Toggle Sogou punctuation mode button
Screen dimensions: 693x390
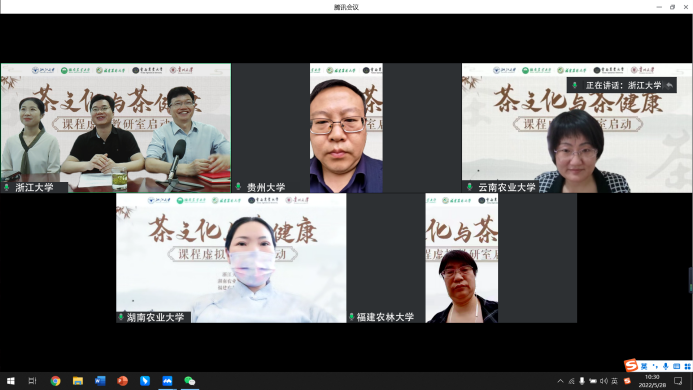click(x=655, y=366)
